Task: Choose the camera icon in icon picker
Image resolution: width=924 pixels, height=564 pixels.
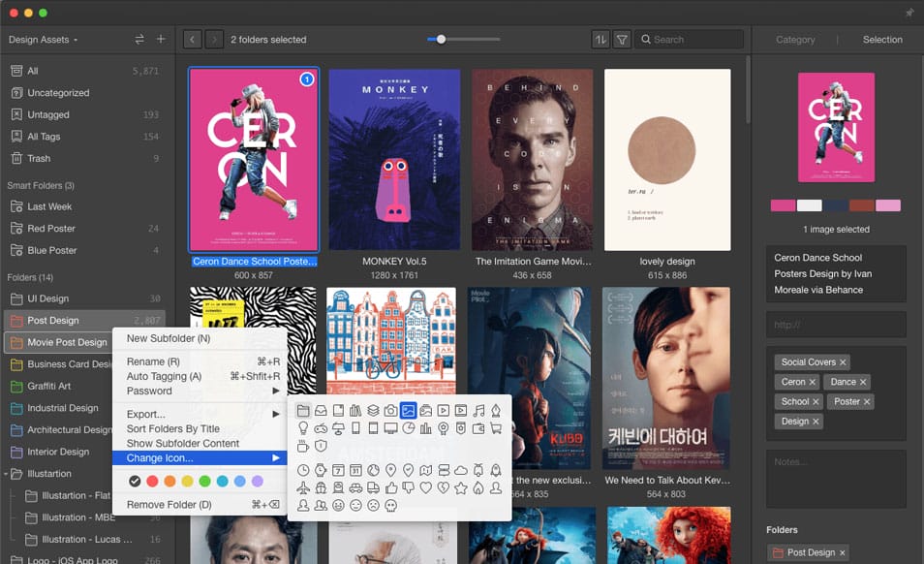Action: click(x=390, y=411)
